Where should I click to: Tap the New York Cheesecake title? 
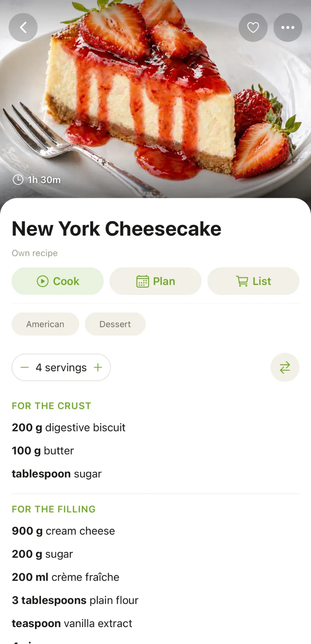tap(116, 229)
